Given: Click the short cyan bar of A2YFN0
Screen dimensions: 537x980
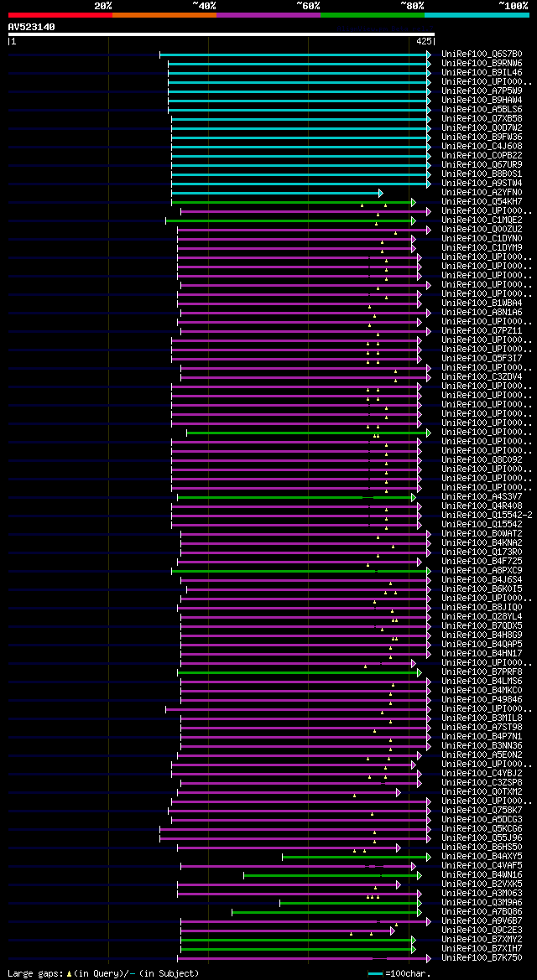Looking at the screenshot, I should [277, 193].
